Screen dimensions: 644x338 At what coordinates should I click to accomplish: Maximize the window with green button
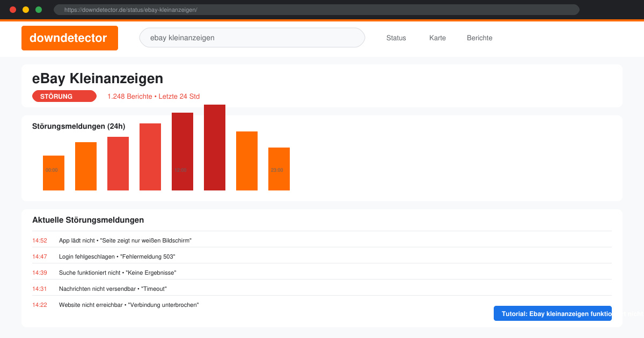click(x=39, y=10)
